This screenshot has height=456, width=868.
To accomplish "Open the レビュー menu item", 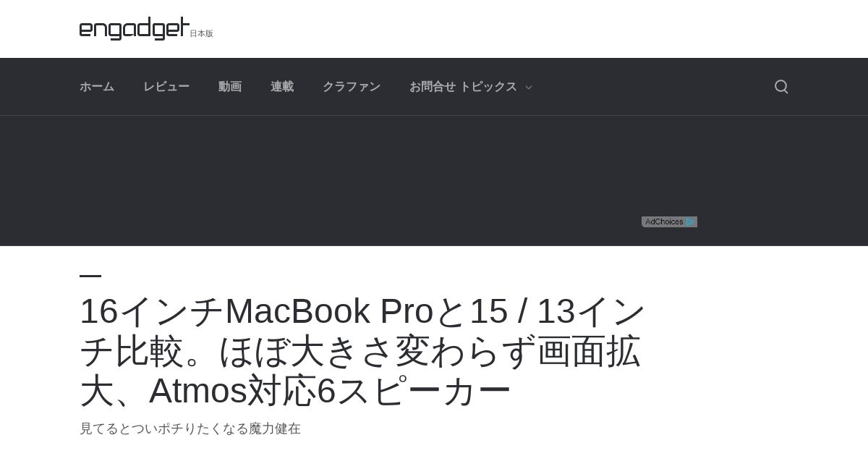I will [166, 87].
